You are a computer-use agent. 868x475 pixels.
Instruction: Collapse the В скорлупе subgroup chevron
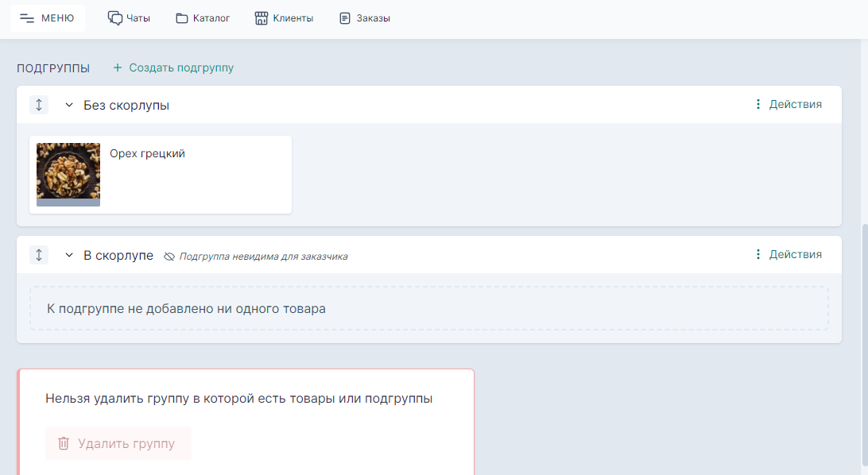[x=69, y=255]
